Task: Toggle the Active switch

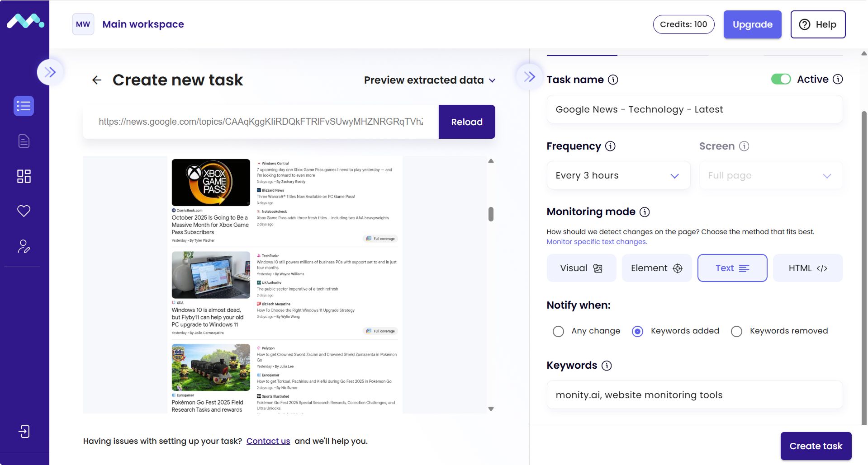Action: click(781, 79)
